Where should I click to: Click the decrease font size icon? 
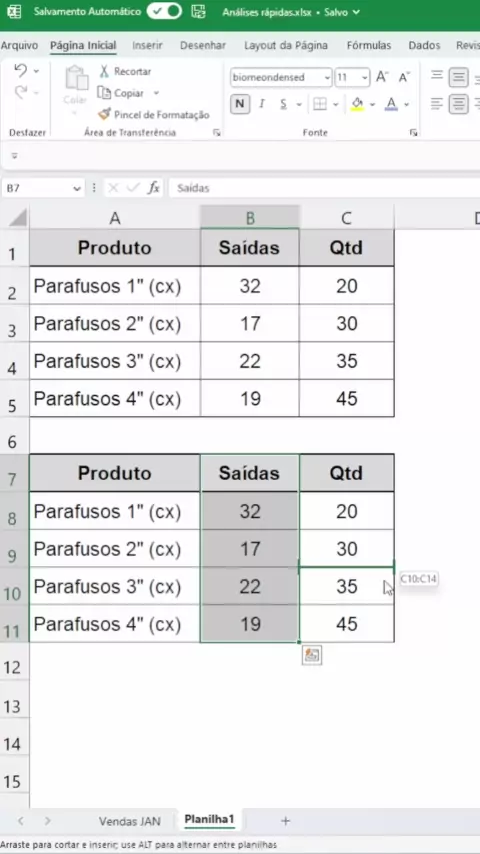coord(404,77)
